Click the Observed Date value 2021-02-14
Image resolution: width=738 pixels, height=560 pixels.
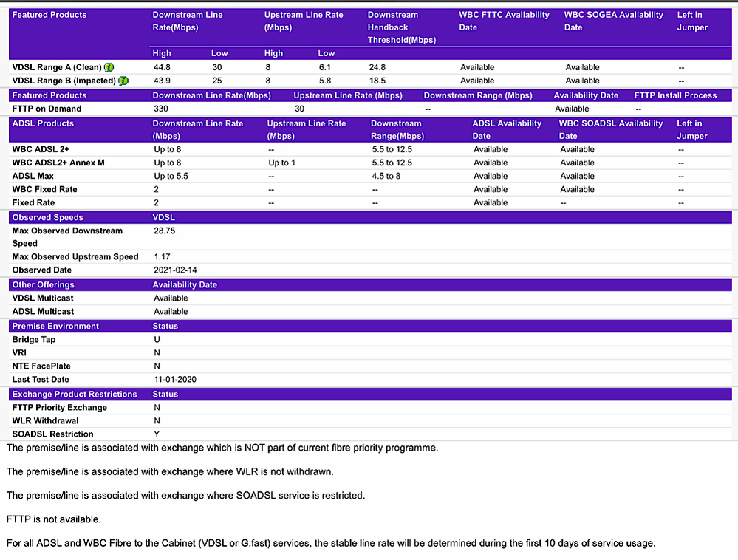pyautogui.click(x=175, y=270)
